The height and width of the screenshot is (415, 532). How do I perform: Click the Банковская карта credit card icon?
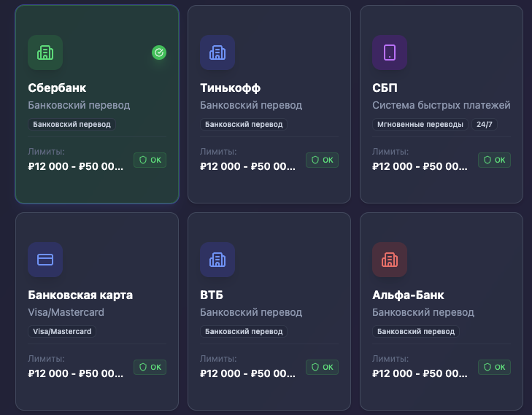45,260
